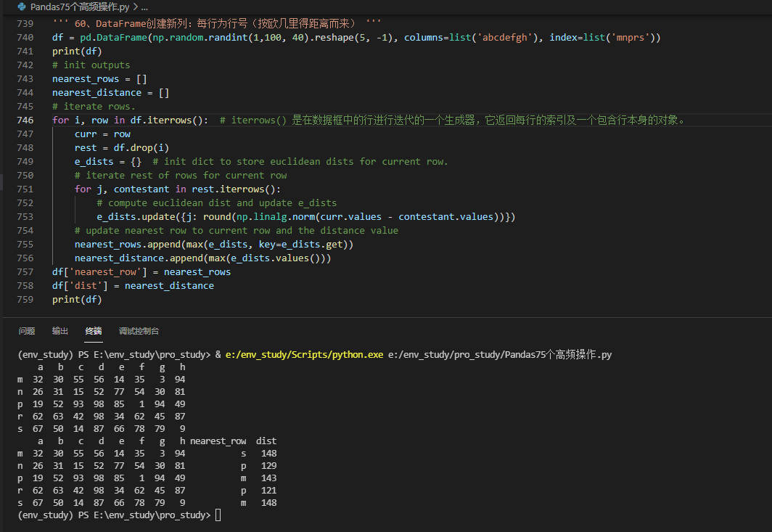Switch to the 问题 panel tab
Image resolution: width=772 pixels, height=532 pixels.
click(27, 331)
